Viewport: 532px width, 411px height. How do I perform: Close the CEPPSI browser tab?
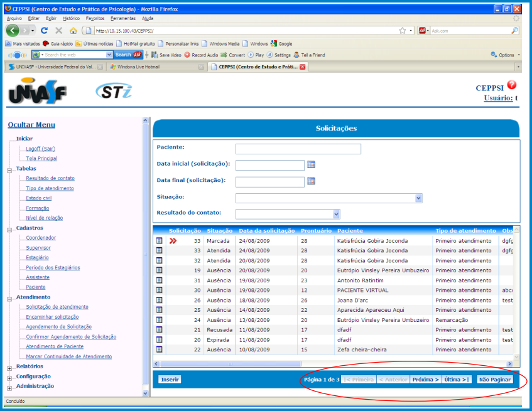click(x=302, y=67)
